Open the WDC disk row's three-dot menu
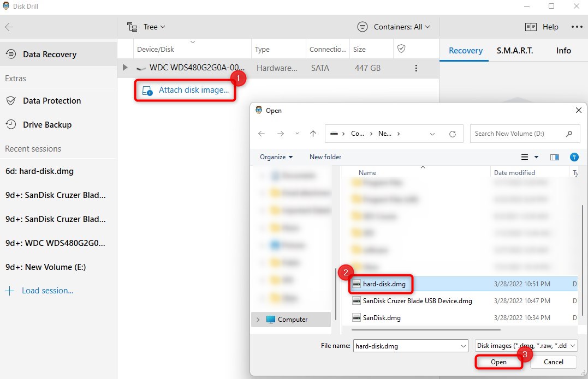The height and width of the screenshot is (379, 588). [x=416, y=68]
